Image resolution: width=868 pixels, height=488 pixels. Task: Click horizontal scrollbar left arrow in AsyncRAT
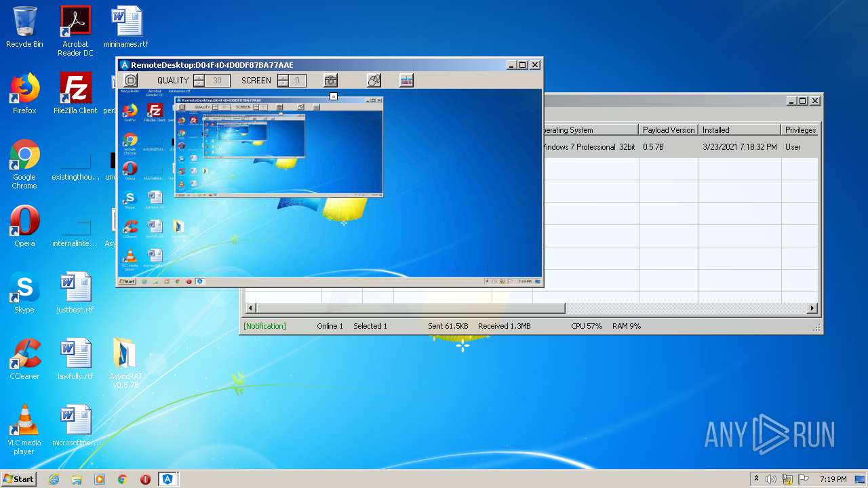pyautogui.click(x=250, y=308)
